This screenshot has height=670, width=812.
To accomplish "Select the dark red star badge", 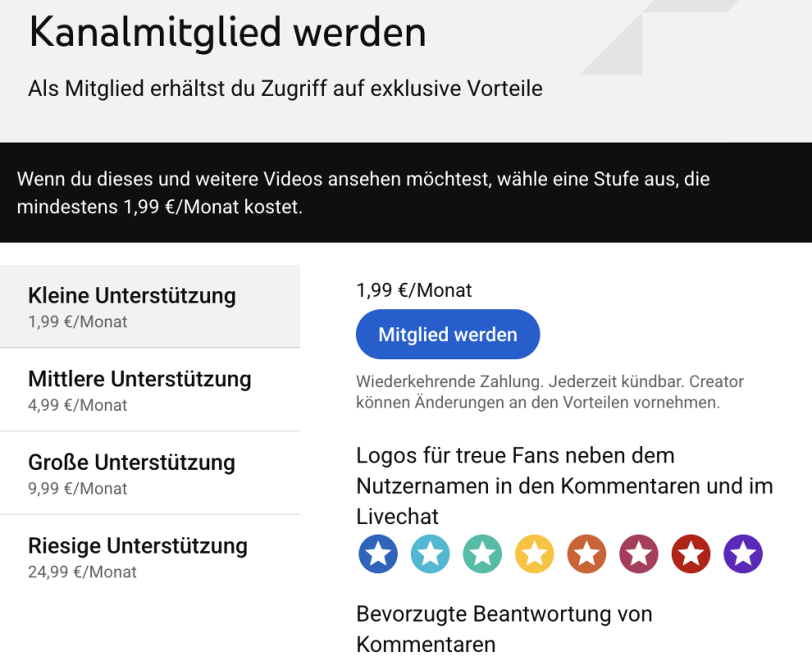I will point(691,554).
